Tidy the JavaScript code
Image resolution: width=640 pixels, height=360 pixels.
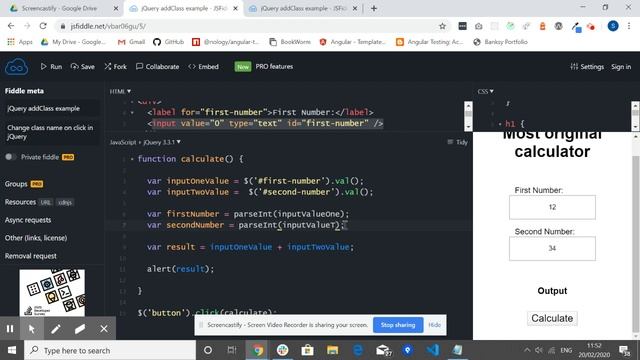(x=458, y=142)
